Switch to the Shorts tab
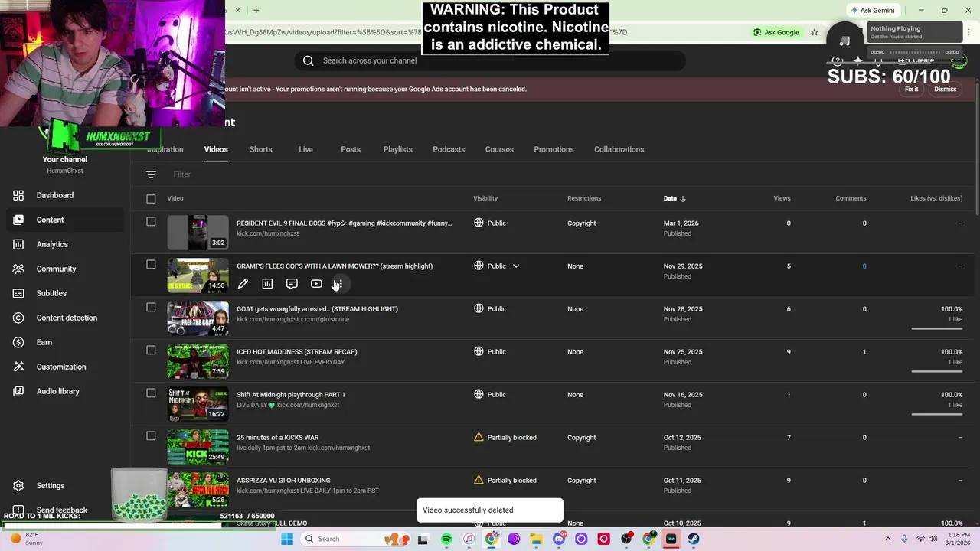 [260, 149]
